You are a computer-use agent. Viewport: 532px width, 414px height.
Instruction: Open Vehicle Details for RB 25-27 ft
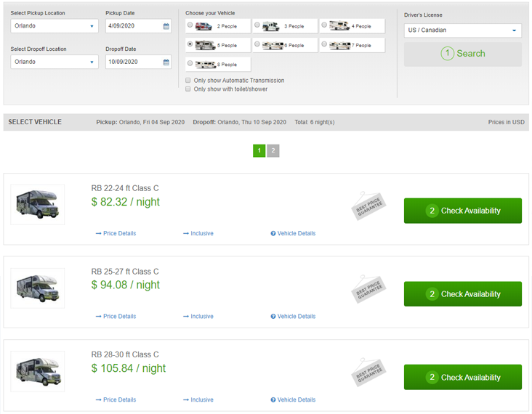coord(297,317)
